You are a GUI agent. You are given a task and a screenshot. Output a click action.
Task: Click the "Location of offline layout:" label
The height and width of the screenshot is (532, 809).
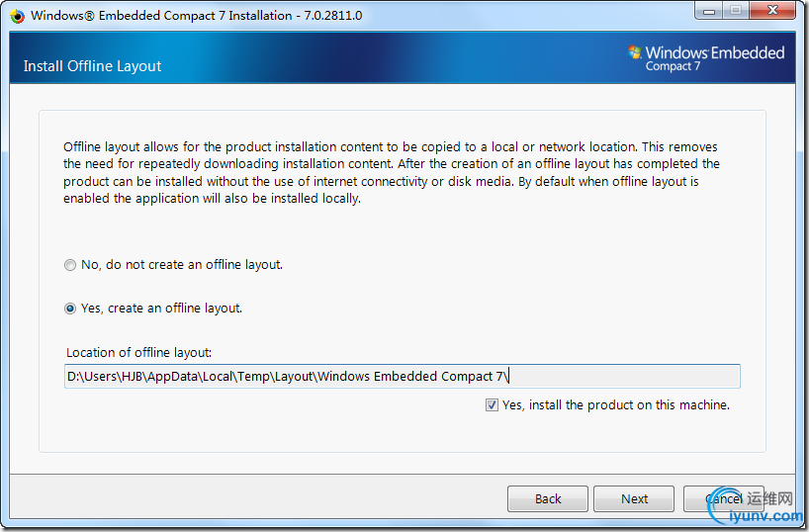tap(139, 352)
